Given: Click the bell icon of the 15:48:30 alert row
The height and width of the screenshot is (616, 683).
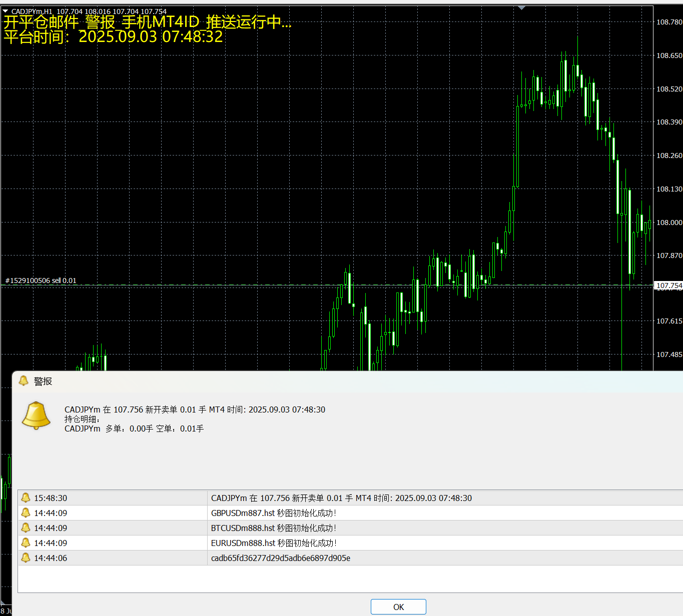Looking at the screenshot, I should click(26, 497).
